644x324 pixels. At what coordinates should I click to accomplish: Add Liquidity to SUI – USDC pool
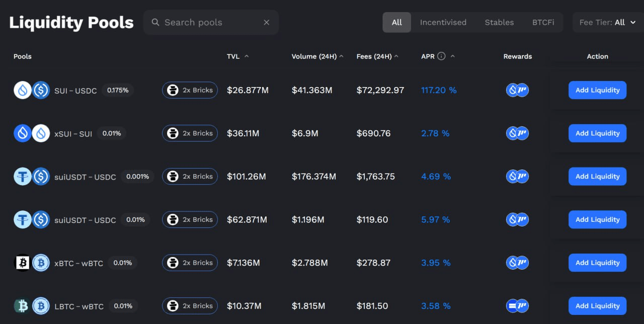click(597, 91)
